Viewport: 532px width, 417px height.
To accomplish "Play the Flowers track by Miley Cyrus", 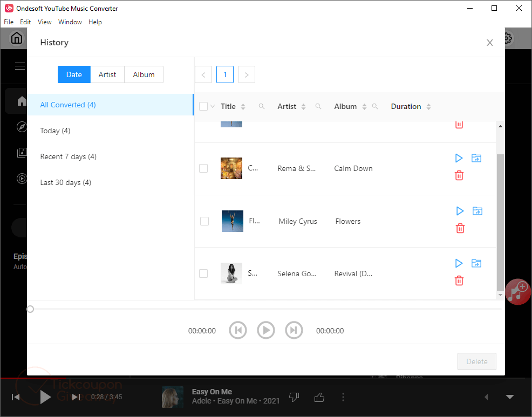I will pyautogui.click(x=460, y=211).
